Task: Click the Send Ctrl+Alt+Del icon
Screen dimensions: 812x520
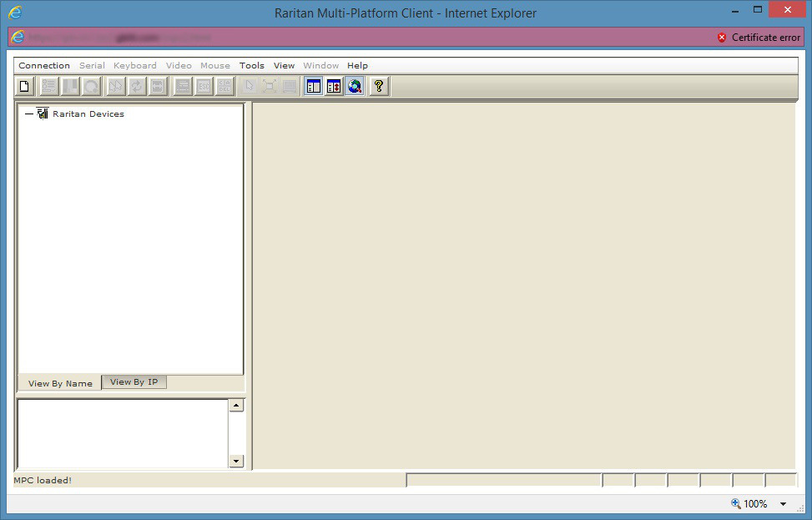Action: pos(224,86)
